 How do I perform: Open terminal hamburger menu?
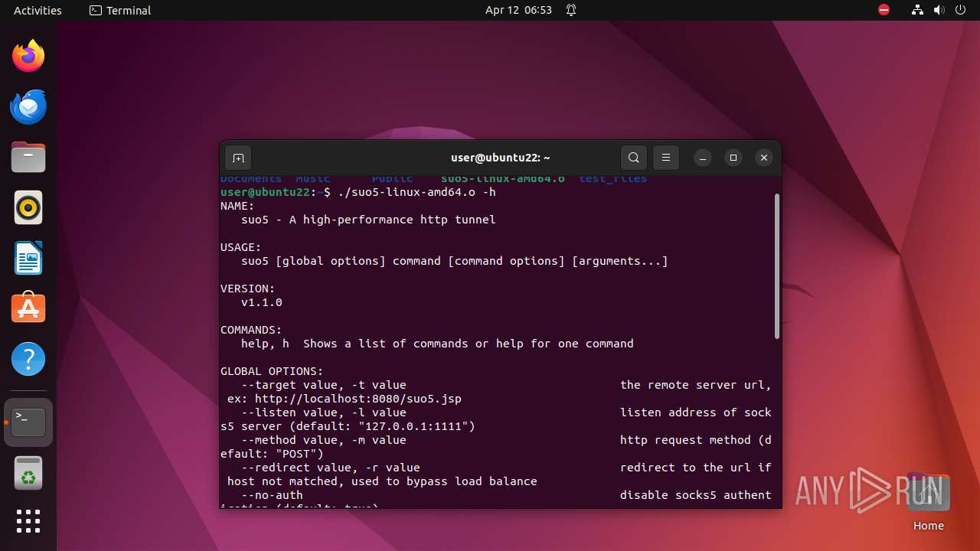pos(666,158)
